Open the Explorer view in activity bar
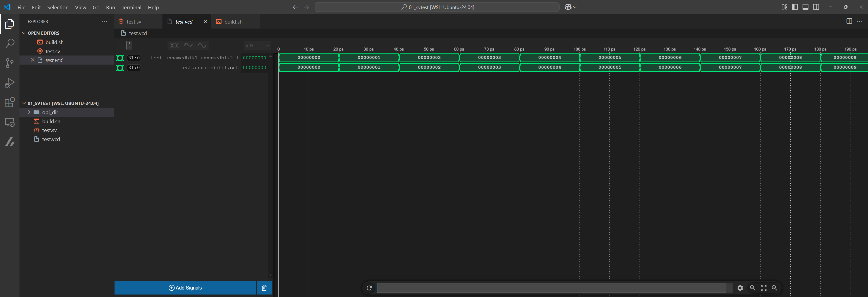Viewport: 868px width, 297px height. pos(10,24)
